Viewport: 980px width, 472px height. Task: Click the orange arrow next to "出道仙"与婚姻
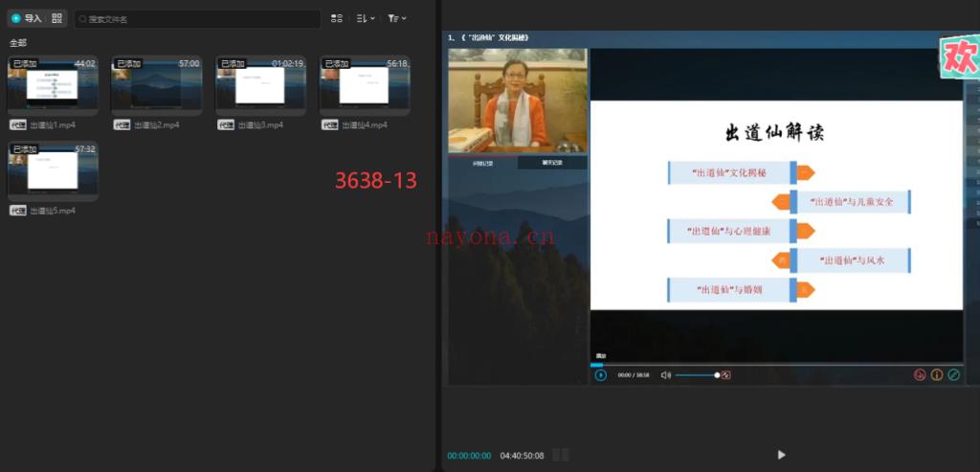(x=806, y=289)
